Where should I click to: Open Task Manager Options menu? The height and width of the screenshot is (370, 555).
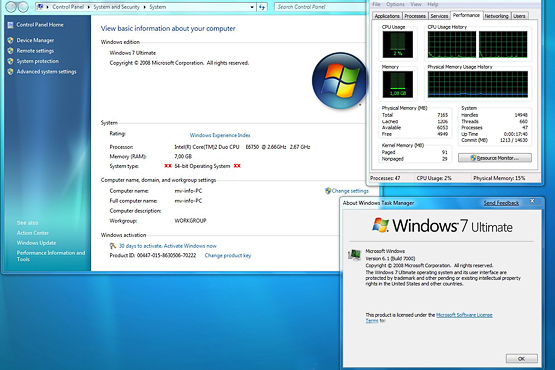[x=395, y=4]
